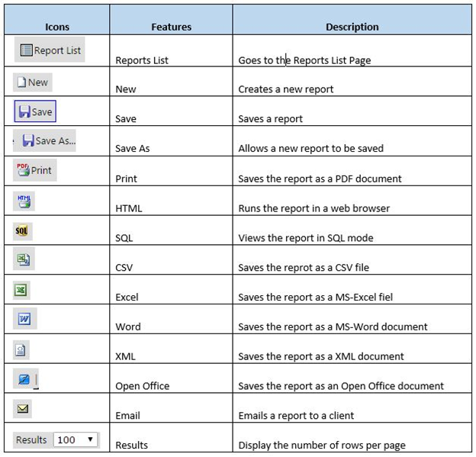
Task: Click the yellow SQL icon
Action: tap(23, 231)
